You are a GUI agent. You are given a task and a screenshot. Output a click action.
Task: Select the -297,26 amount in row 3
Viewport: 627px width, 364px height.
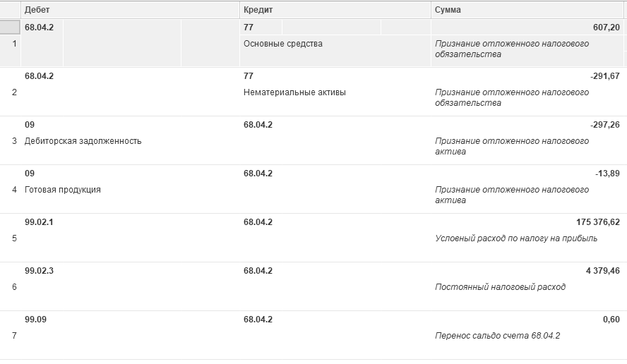pyautogui.click(x=605, y=125)
